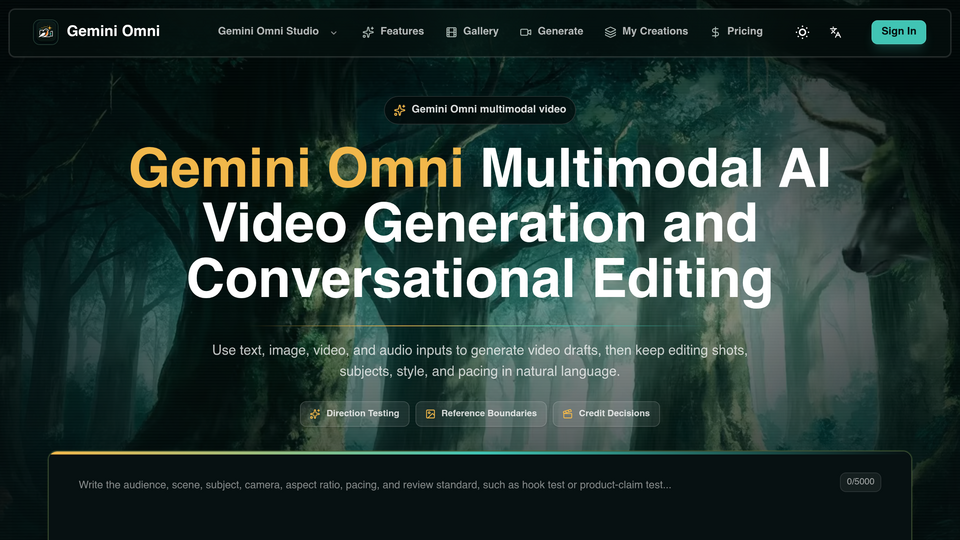Click the dollar sign icon beside Pricing
Screen dimensions: 960x540
715,32
